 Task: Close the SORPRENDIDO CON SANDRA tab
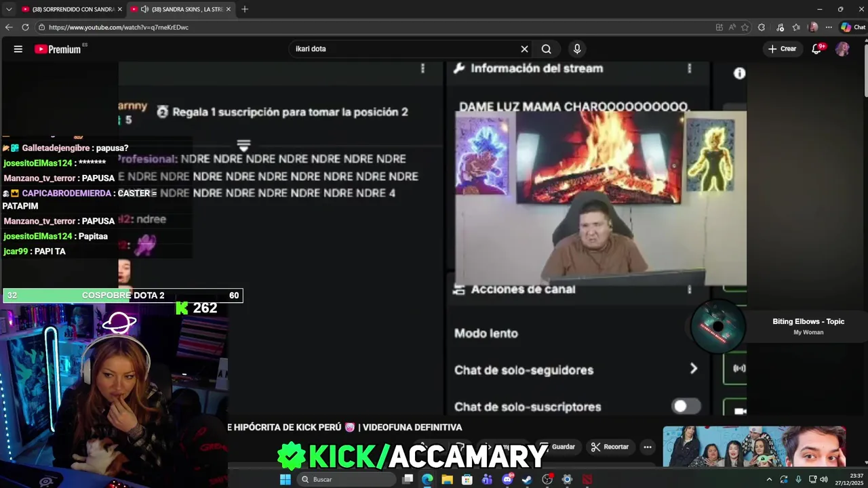pyautogui.click(x=119, y=9)
